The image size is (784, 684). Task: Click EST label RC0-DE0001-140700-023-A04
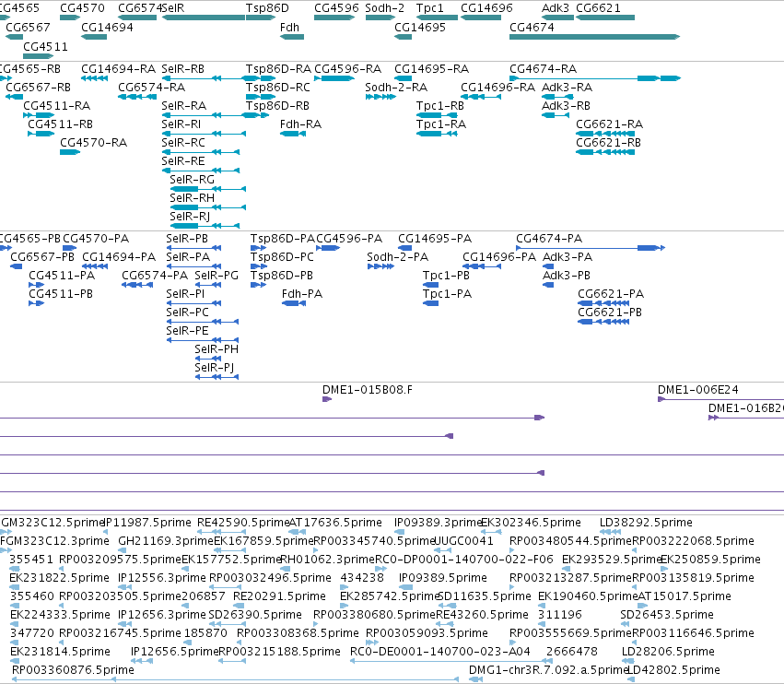440,652
